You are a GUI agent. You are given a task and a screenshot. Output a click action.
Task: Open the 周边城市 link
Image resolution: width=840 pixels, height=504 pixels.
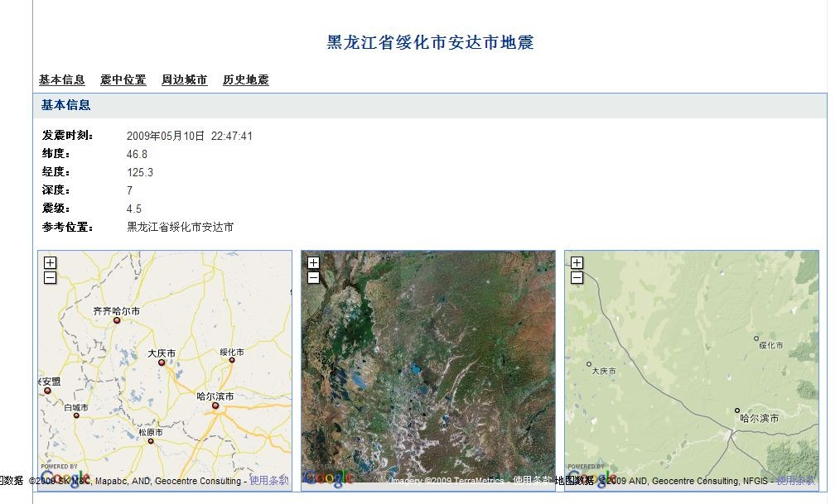click(x=183, y=79)
